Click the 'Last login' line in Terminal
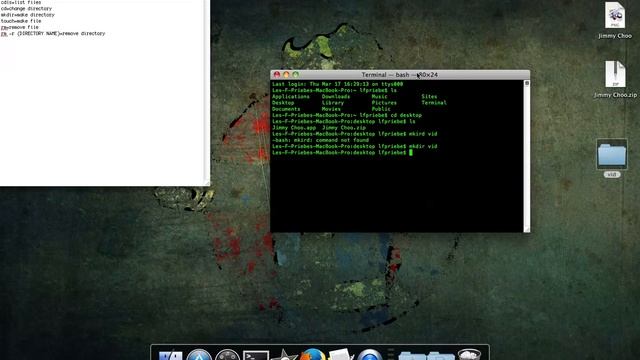640x360 pixels. coord(338,84)
